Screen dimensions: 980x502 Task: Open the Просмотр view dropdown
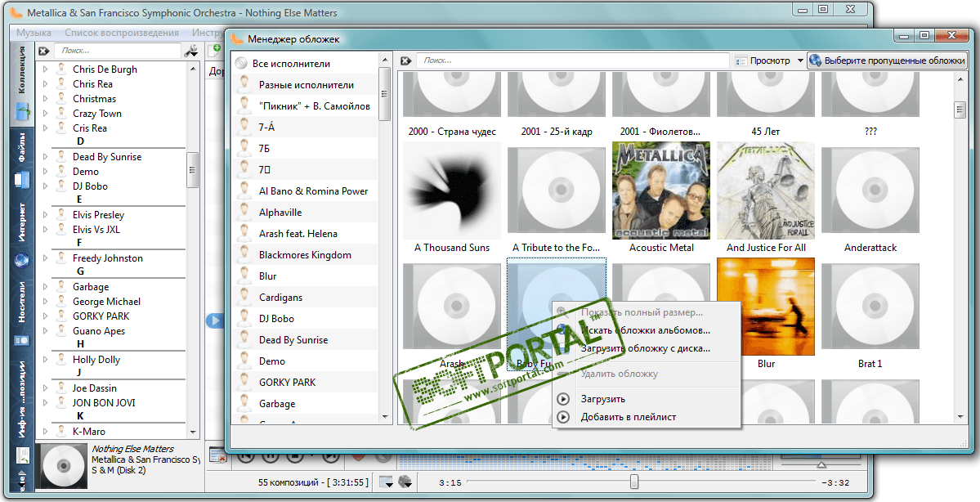click(x=769, y=61)
